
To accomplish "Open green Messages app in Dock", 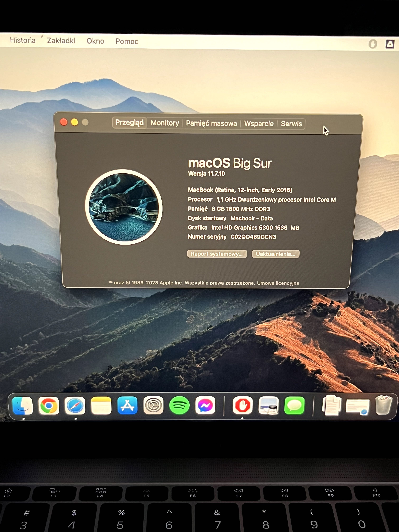I will pos(295,406).
